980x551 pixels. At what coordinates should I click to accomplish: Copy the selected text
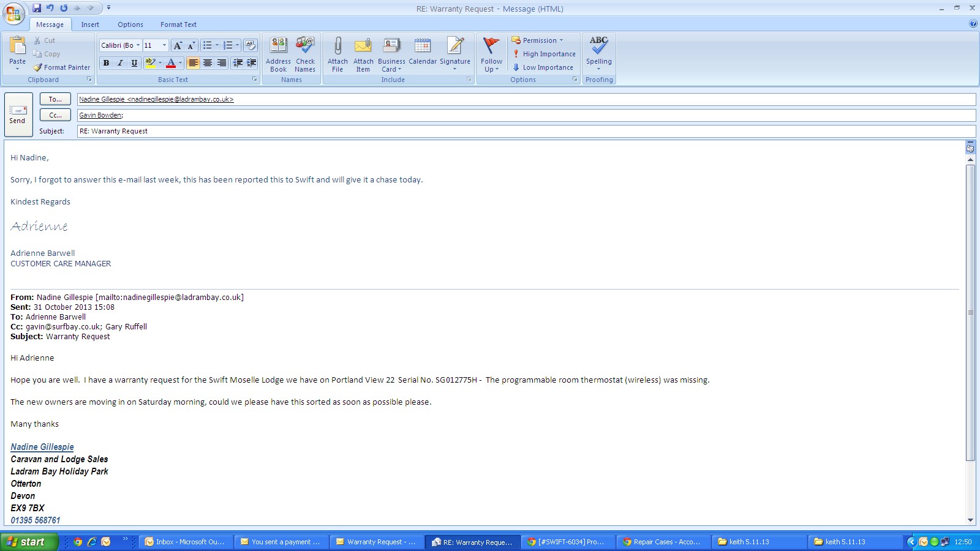tap(47, 54)
